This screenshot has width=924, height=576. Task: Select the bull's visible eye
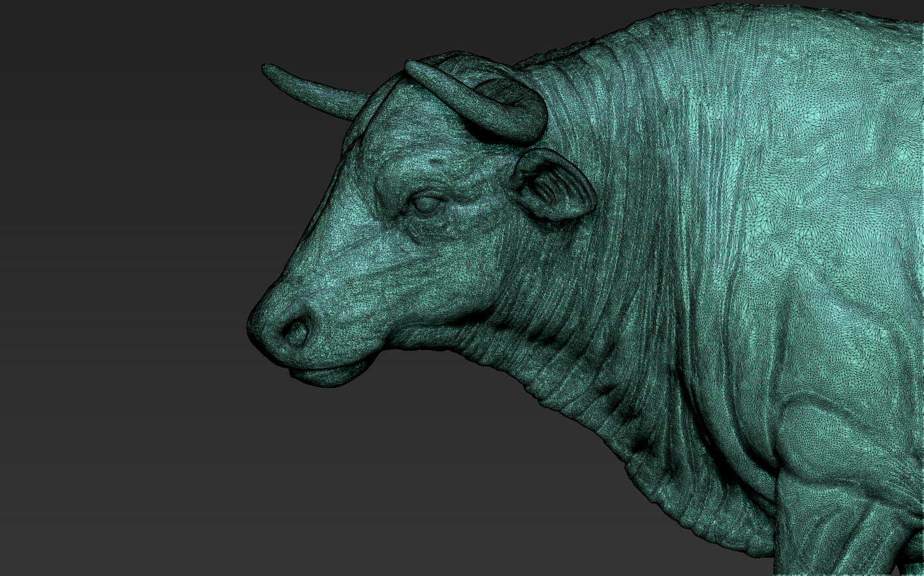(428, 201)
